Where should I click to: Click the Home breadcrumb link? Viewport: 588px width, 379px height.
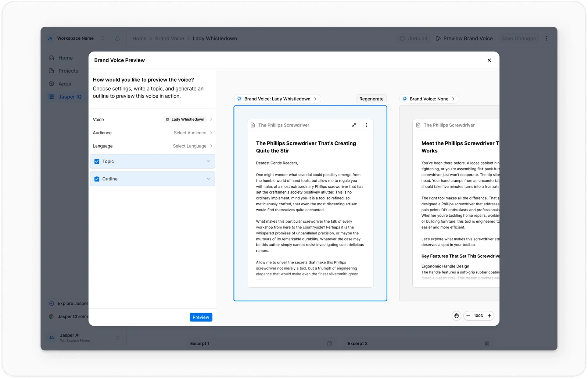click(x=139, y=38)
